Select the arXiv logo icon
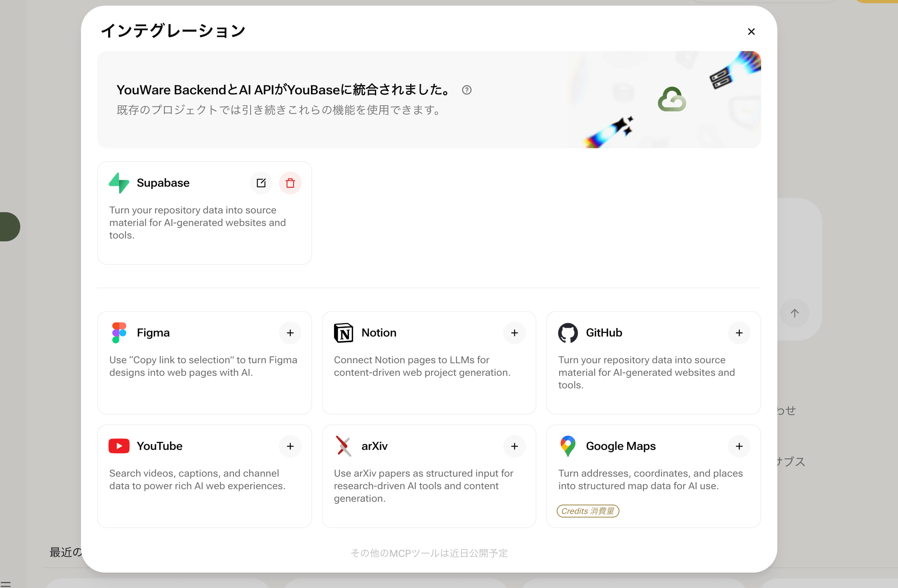This screenshot has height=588, width=898. coord(344,446)
